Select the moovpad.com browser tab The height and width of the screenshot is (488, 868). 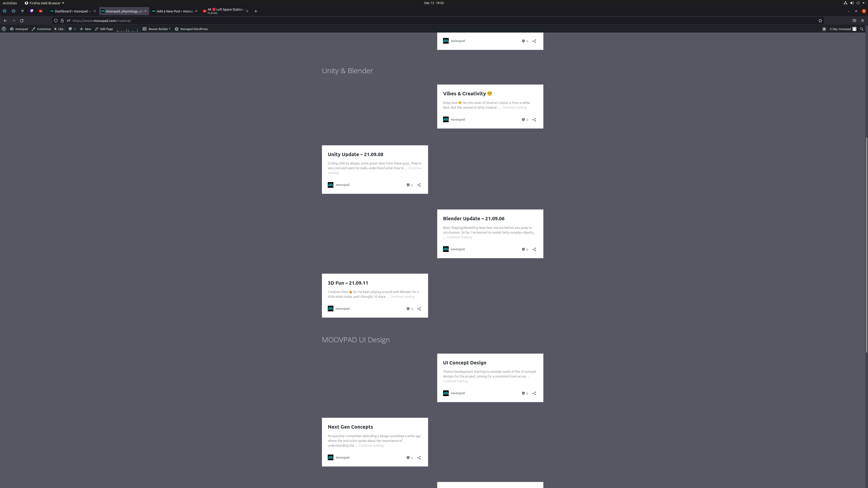(123, 10)
